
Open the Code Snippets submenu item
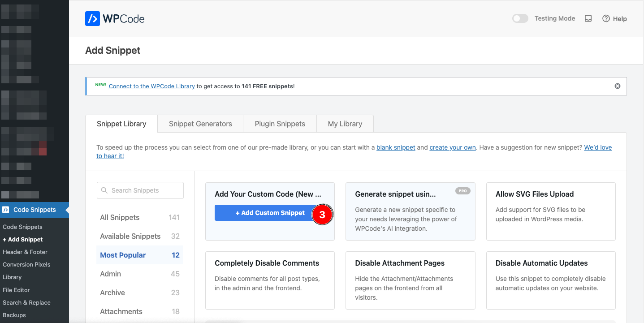[22, 227]
